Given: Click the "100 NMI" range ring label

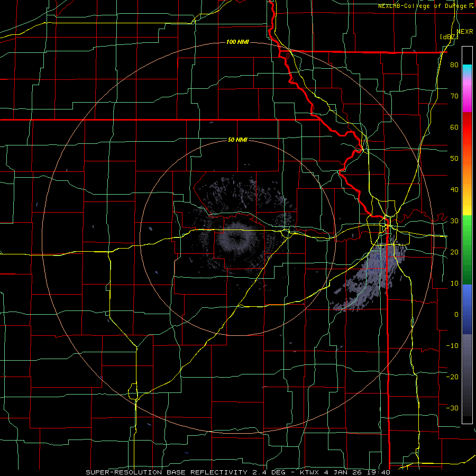Looking at the screenshot, I should point(237,42).
